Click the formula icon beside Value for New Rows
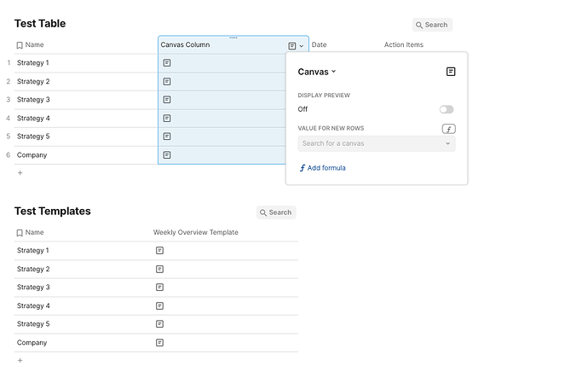Viewport: 588px width, 372px height. coord(448,129)
